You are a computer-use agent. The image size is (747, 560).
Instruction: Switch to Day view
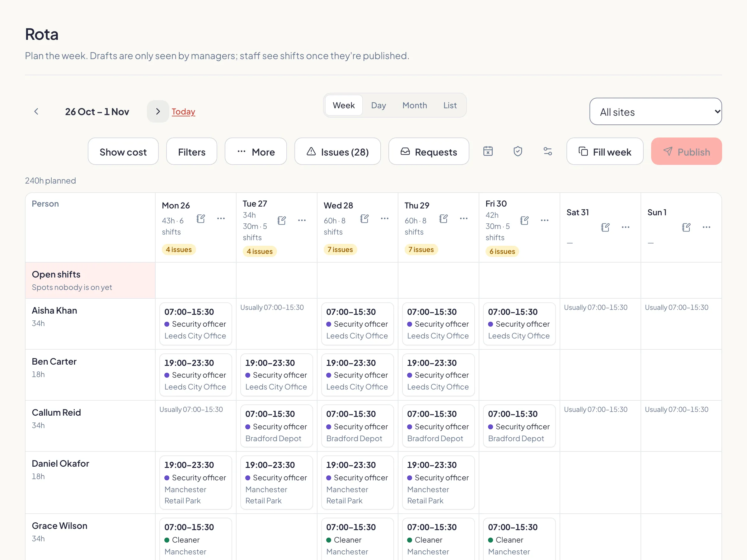[x=378, y=105]
